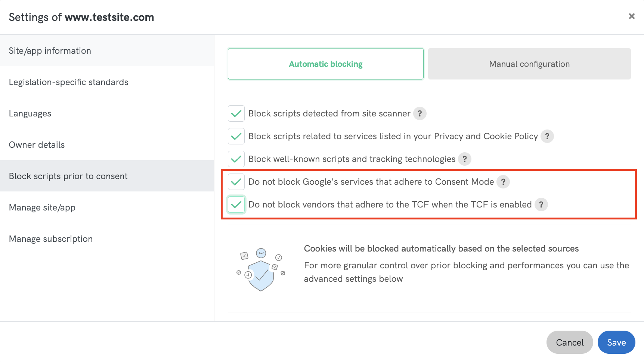Disable the TCF vendors exemption checkbox
This screenshot has height=362, width=644.
click(236, 205)
